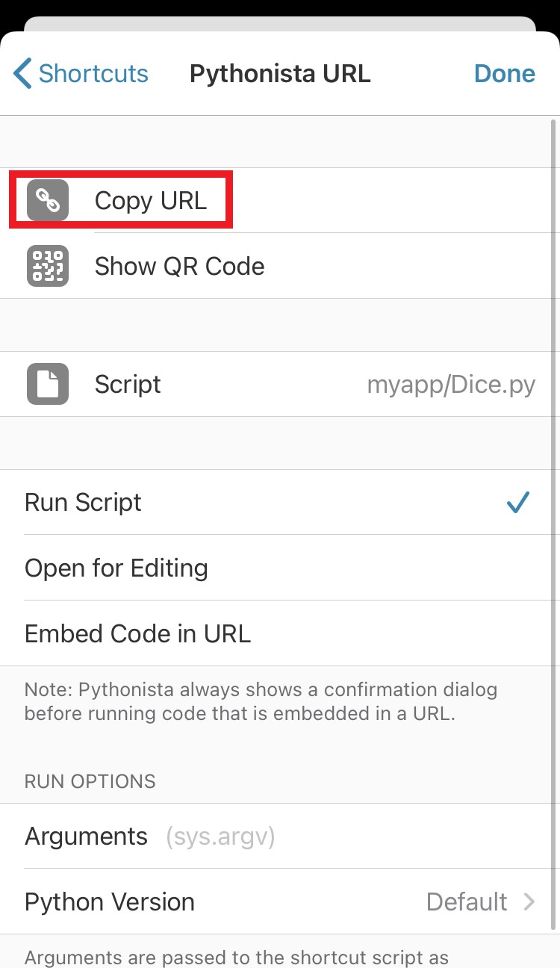Tap the Pythonista URL title
This screenshot has height=968, width=560.
coord(280,74)
